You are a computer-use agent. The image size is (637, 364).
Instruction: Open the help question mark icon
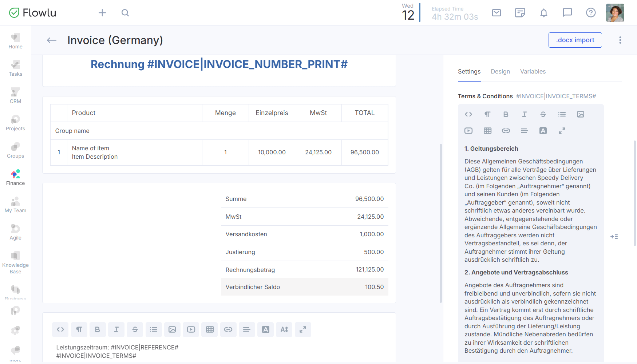[591, 13]
